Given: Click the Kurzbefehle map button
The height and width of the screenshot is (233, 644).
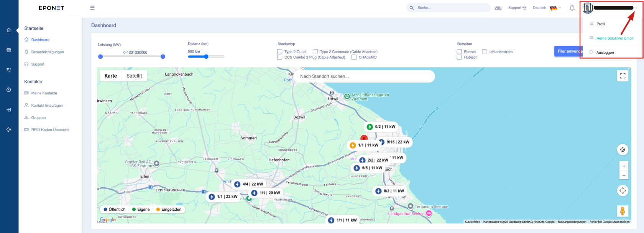Looking at the screenshot, I should click(472, 221).
